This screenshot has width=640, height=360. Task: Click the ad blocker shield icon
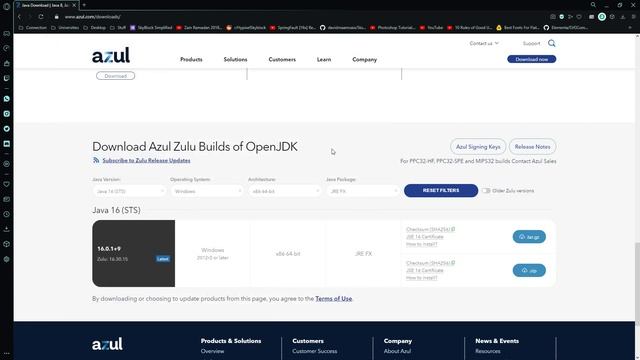562,17
